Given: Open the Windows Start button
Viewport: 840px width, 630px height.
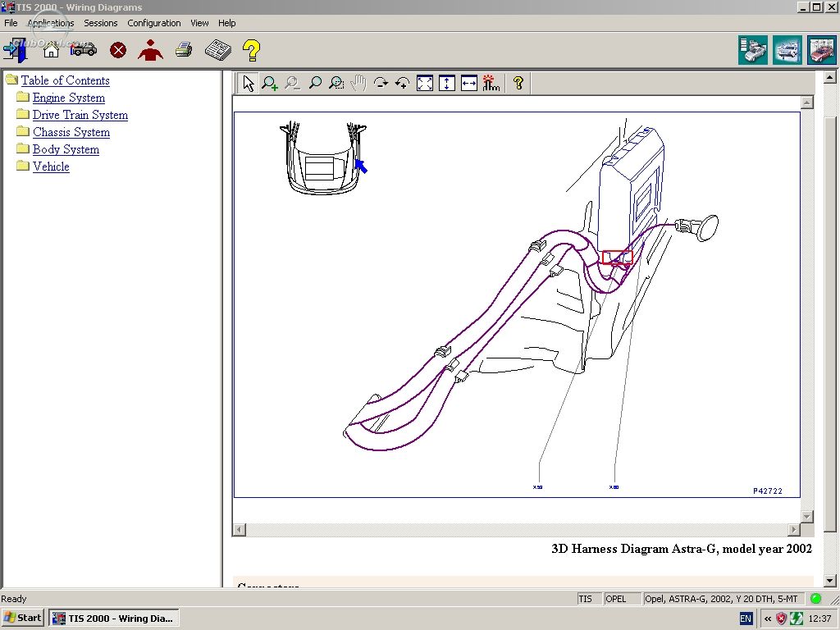Looking at the screenshot, I should (22, 618).
